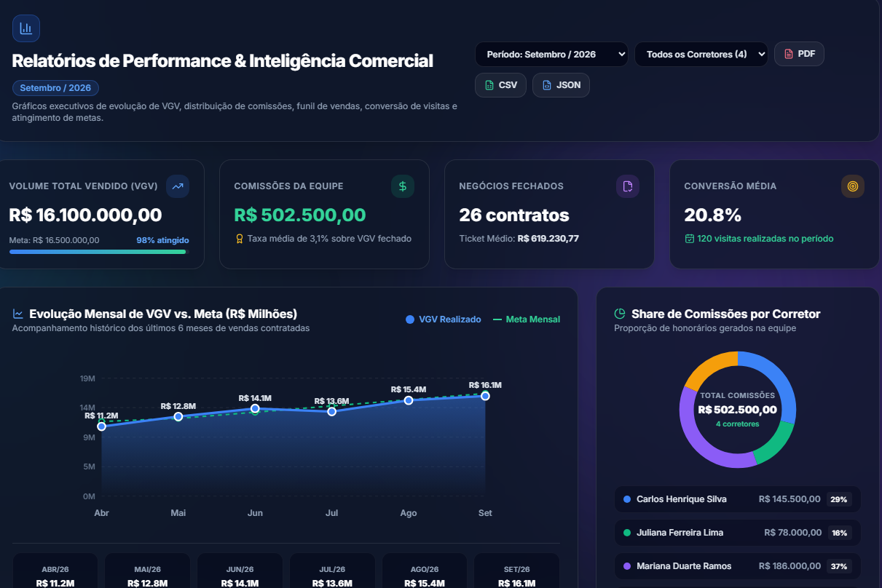The width and height of the screenshot is (882, 588).
Task: Toggle VGV Realizado legend series
Action: [443, 319]
